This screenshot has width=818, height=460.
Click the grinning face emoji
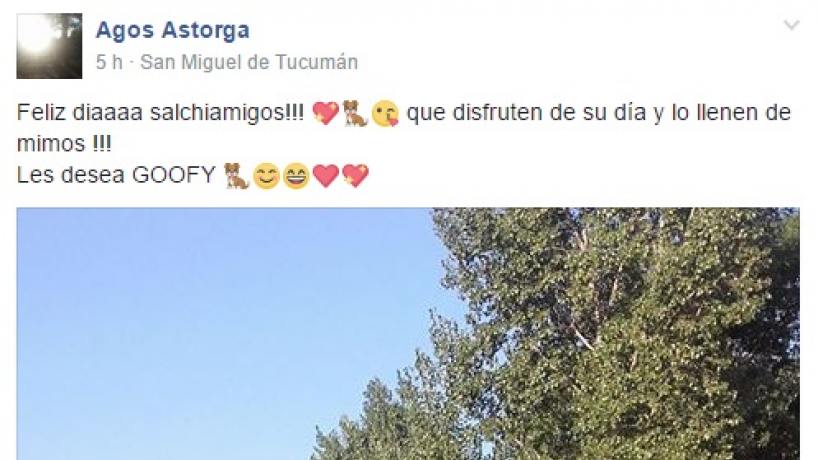click(x=296, y=176)
